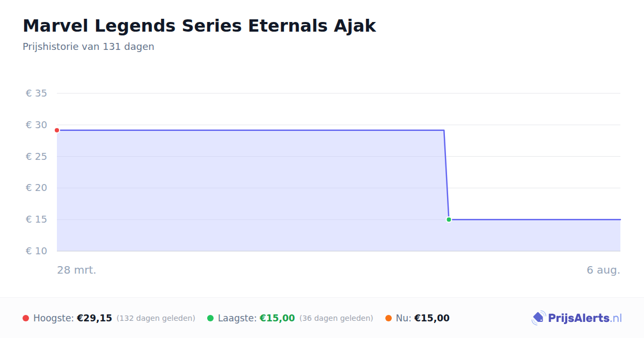Click the green lowest-price dot on the chart

click(449, 219)
